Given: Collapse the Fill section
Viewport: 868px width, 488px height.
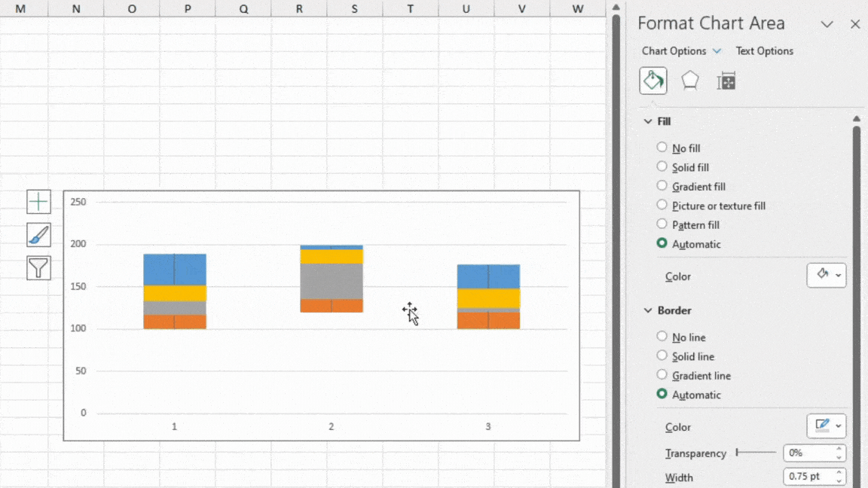Looking at the screenshot, I should 647,120.
